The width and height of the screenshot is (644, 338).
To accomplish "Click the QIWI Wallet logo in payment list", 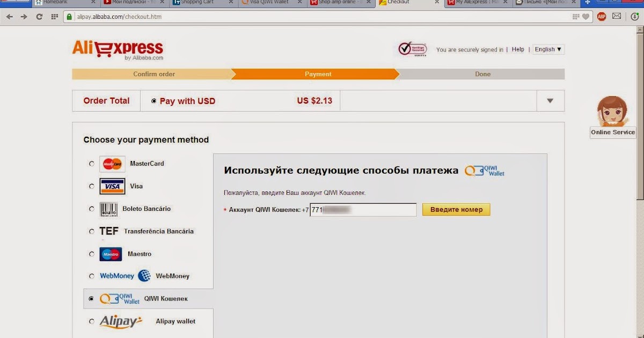I will click(x=120, y=298).
